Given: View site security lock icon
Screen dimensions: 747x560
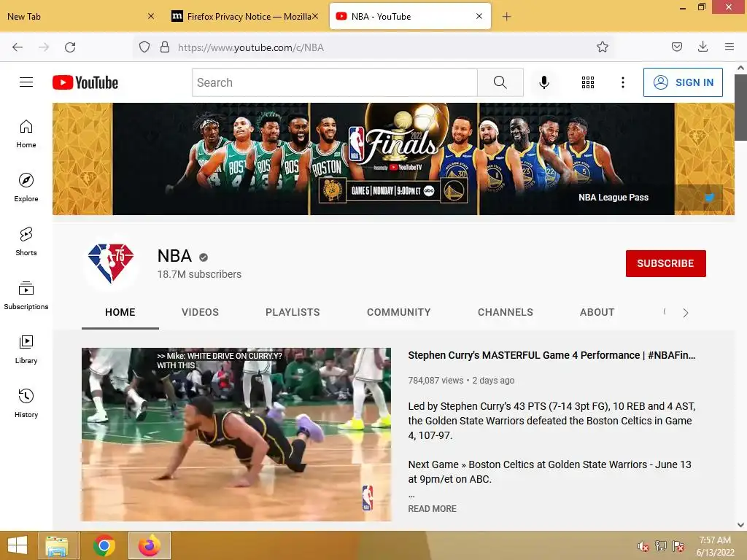Looking at the screenshot, I should click(165, 47).
